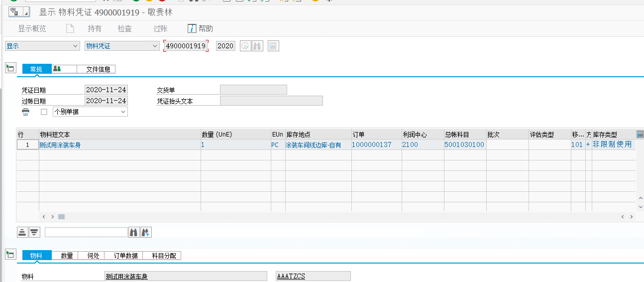Viewport: 644px width, 282px height.
Task: Click the printer icon under posting date
Action: 25,112
